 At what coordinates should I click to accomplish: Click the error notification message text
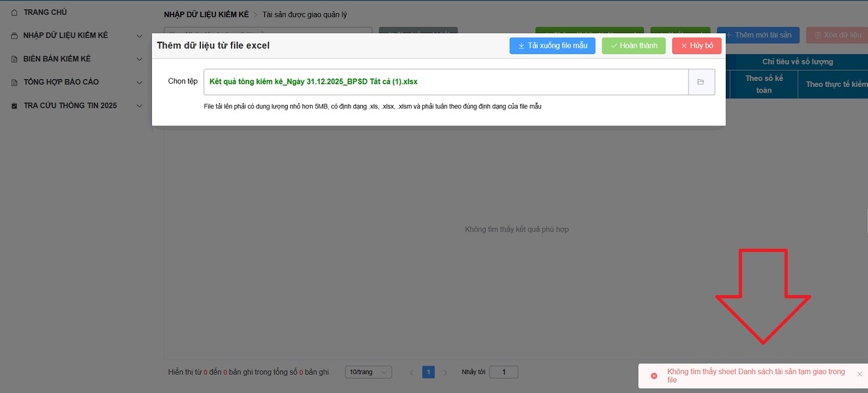[x=756, y=375]
